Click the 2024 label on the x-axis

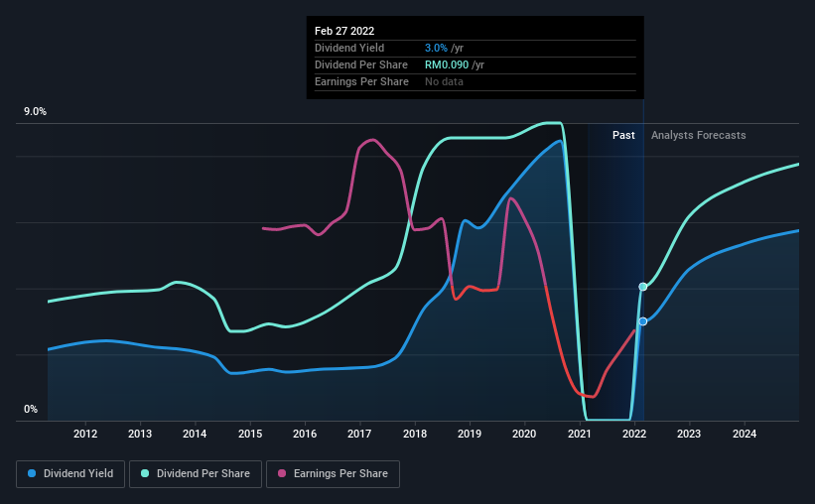click(745, 434)
